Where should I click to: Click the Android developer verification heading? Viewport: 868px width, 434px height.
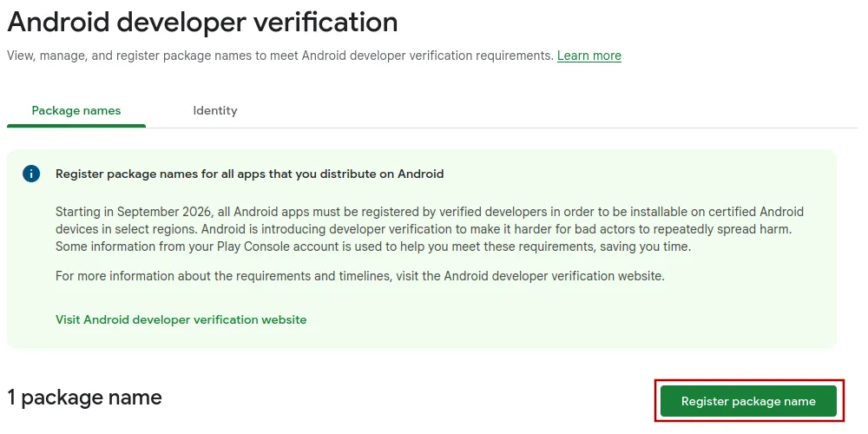[x=202, y=23]
